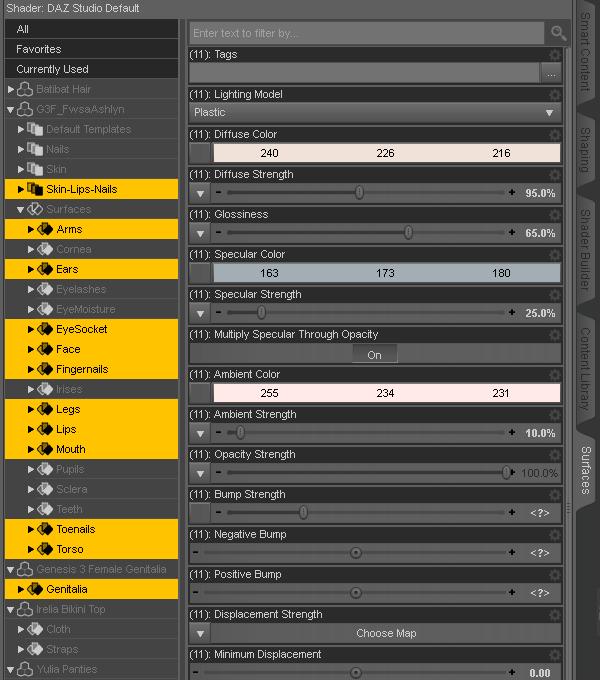Select the Straps surface row
The image size is (600, 680).
click(x=91, y=649)
